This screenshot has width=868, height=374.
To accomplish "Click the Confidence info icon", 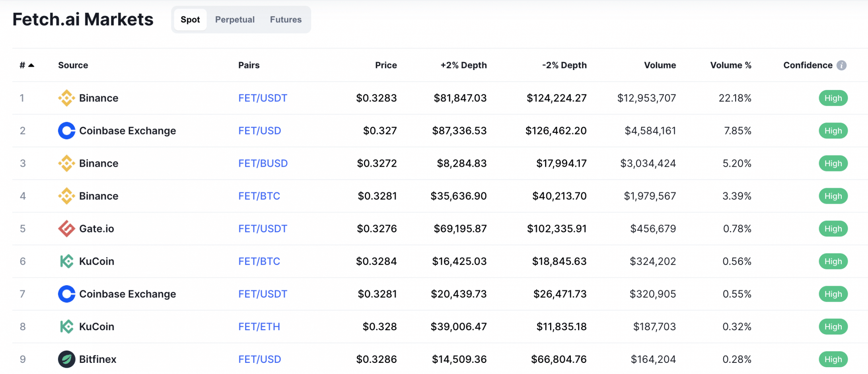I will (x=841, y=65).
